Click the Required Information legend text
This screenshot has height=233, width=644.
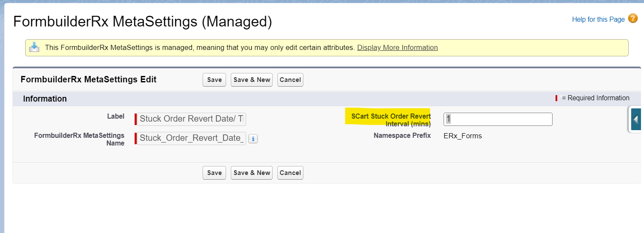[595, 98]
